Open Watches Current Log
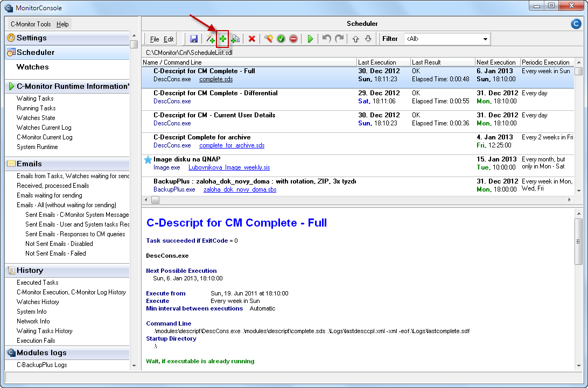 [x=44, y=128]
